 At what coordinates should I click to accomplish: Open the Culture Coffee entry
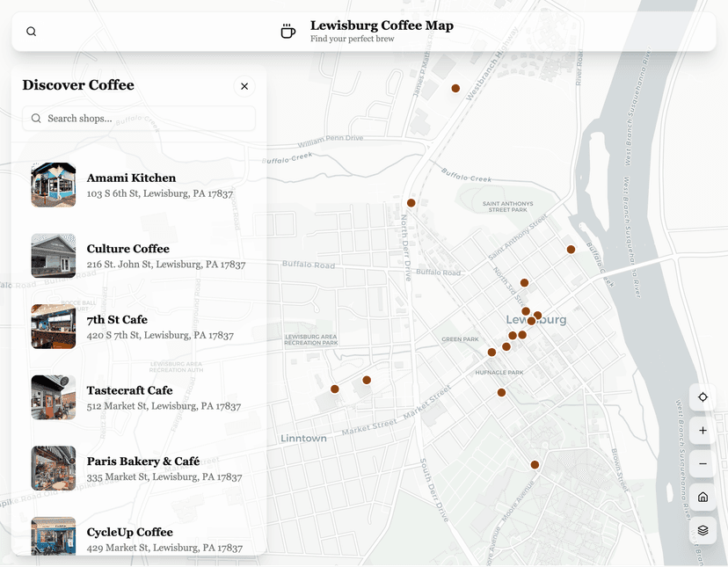(x=141, y=256)
